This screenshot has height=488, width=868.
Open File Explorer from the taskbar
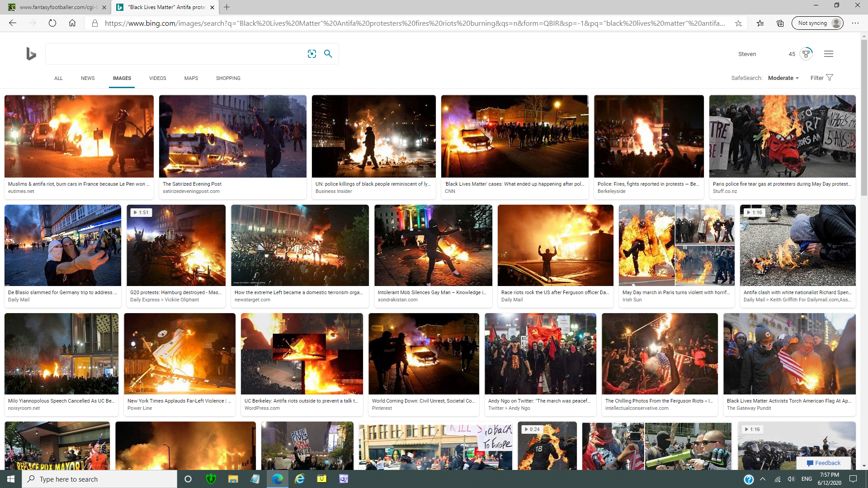[x=233, y=479]
